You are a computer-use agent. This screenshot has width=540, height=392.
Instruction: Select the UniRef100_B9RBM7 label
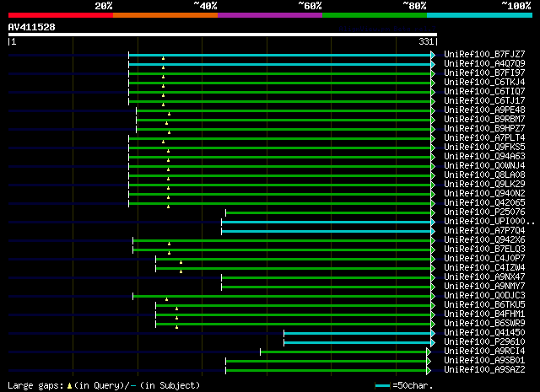[484, 119]
